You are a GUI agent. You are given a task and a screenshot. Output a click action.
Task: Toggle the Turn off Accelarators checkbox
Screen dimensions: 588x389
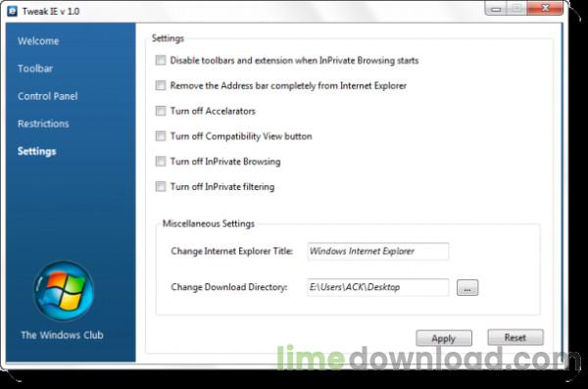pos(161,111)
